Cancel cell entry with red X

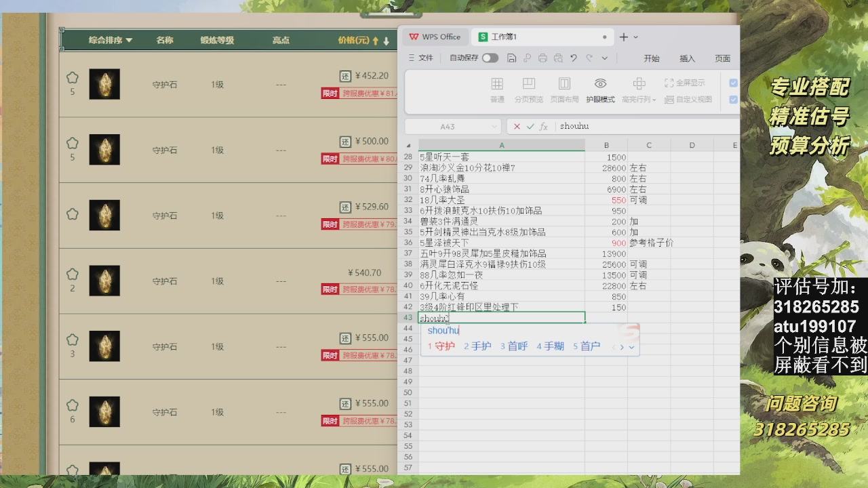517,127
